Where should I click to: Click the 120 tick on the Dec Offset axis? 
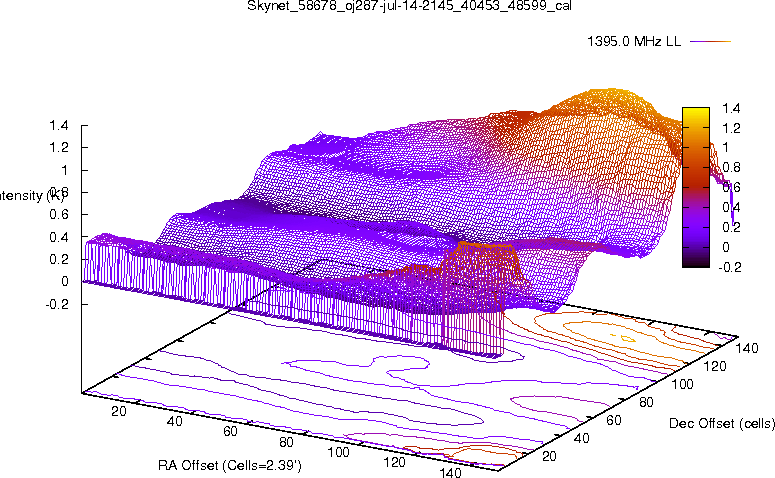[x=715, y=366]
